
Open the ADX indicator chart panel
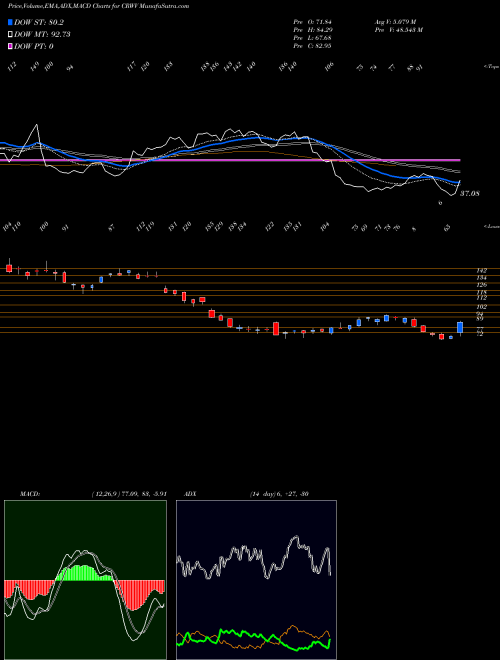pyautogui.click(x=256, y=580)
